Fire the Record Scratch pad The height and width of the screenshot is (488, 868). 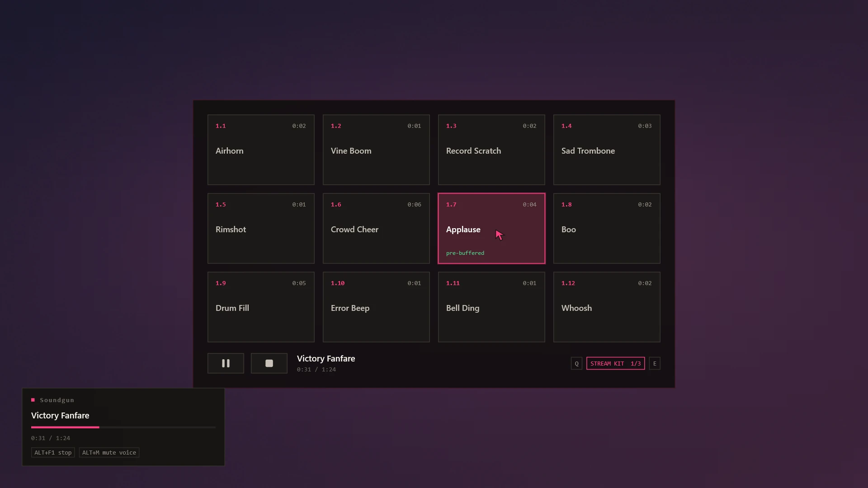click(491, 150)
